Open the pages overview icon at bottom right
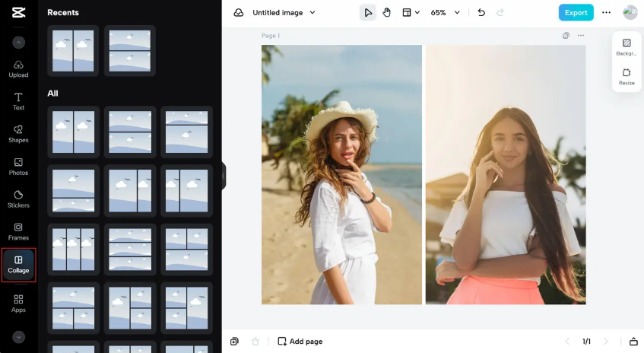The height and width of the screenshot is (353, 644). click(633, 342)
